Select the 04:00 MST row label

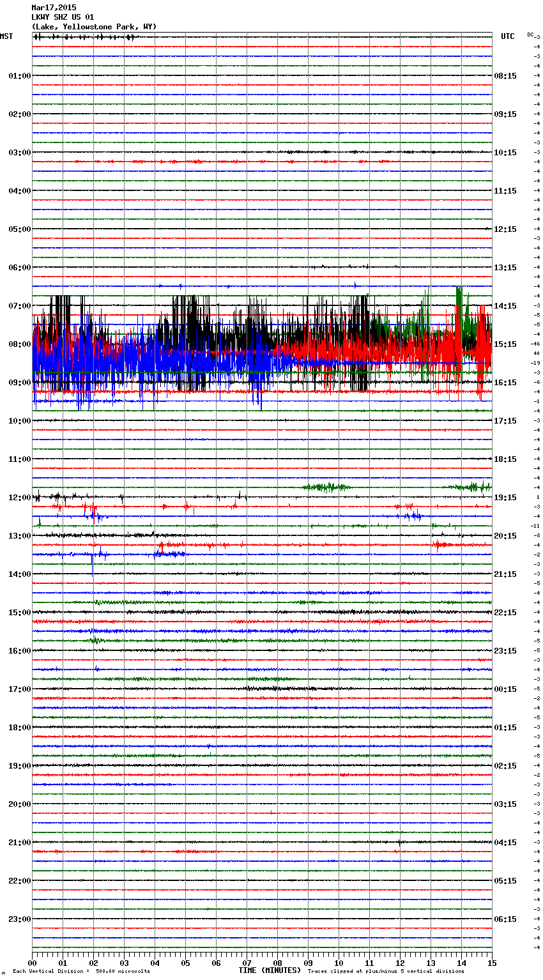tap(19, 191)
